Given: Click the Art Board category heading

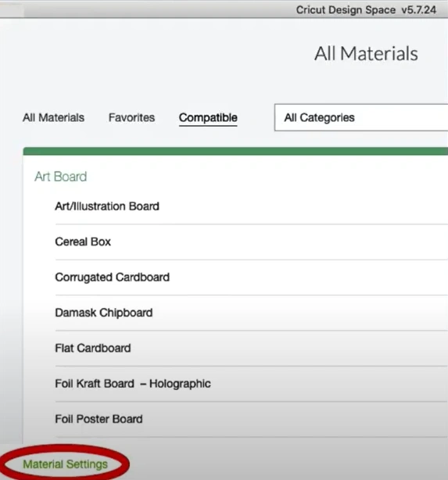Looking at the screenshot, I should 61,177.
